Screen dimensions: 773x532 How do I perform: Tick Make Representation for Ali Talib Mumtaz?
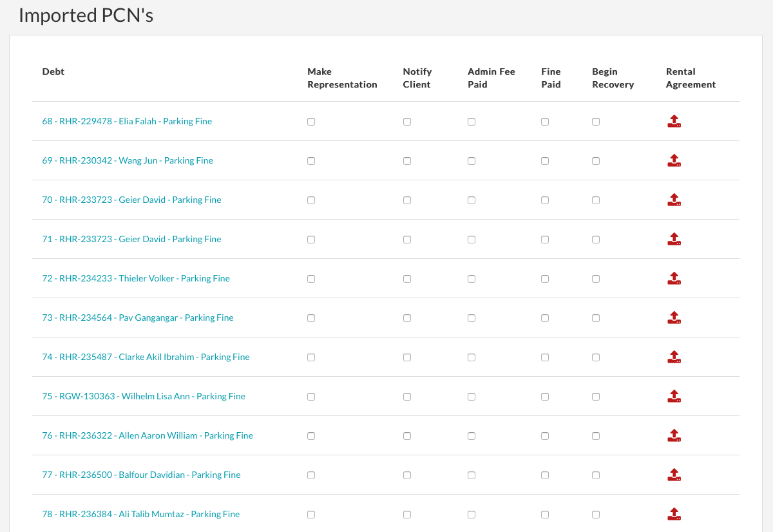pos(311,515)
